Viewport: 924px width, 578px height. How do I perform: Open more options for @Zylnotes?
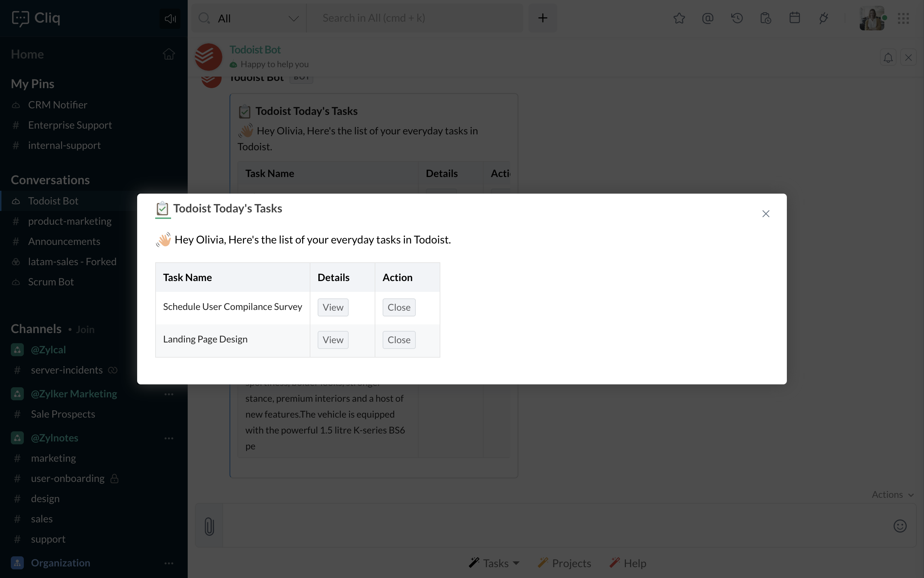pyautogui.click(x=169, y=438)
